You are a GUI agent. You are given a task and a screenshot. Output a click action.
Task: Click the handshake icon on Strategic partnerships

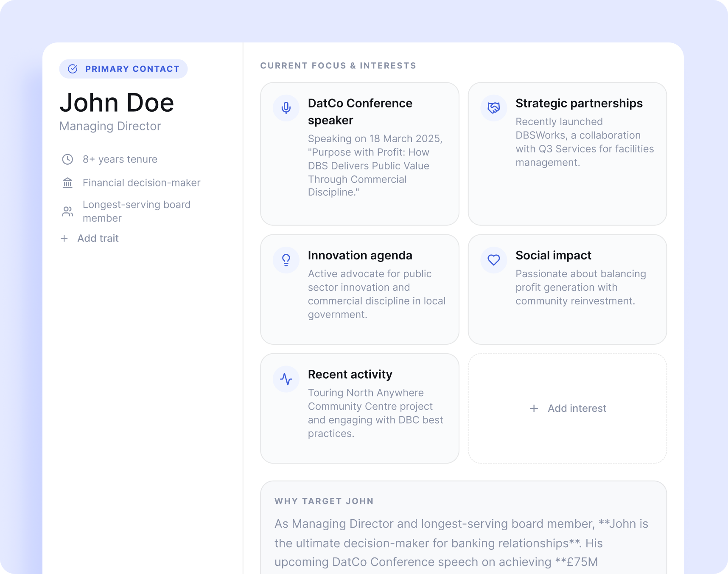click(494, 108)
